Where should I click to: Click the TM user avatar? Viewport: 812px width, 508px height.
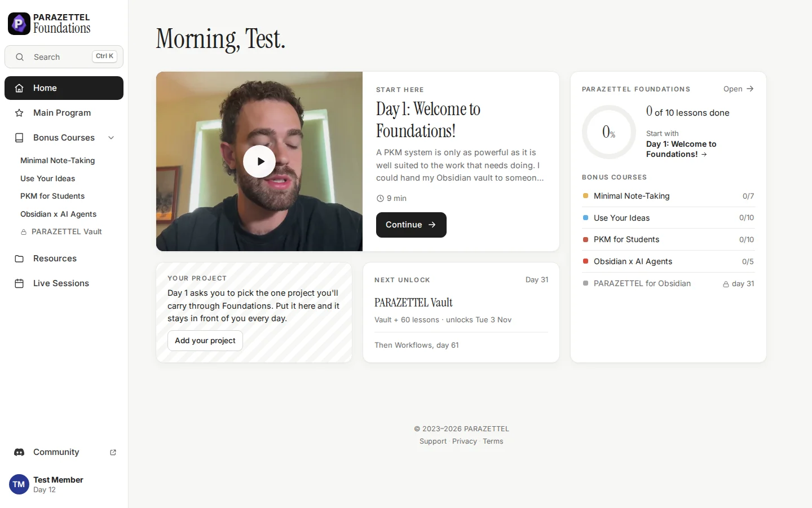(x=19, y=484)
